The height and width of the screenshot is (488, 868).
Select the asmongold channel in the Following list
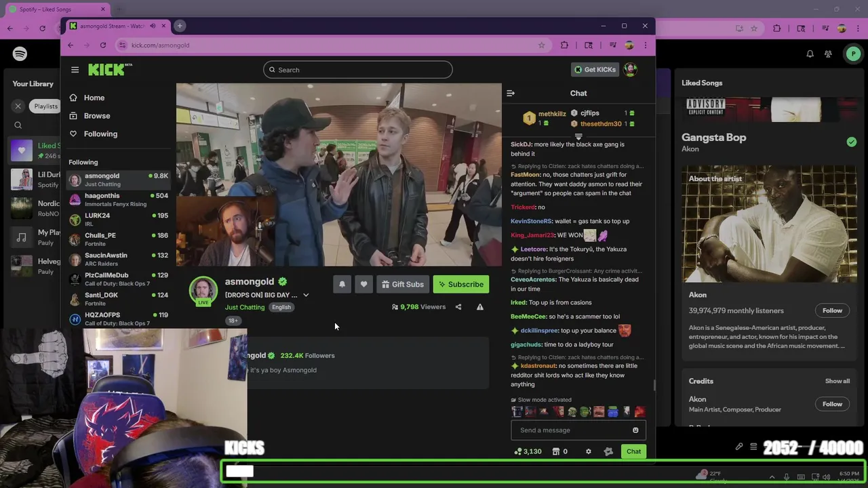[x=118, y=180]
